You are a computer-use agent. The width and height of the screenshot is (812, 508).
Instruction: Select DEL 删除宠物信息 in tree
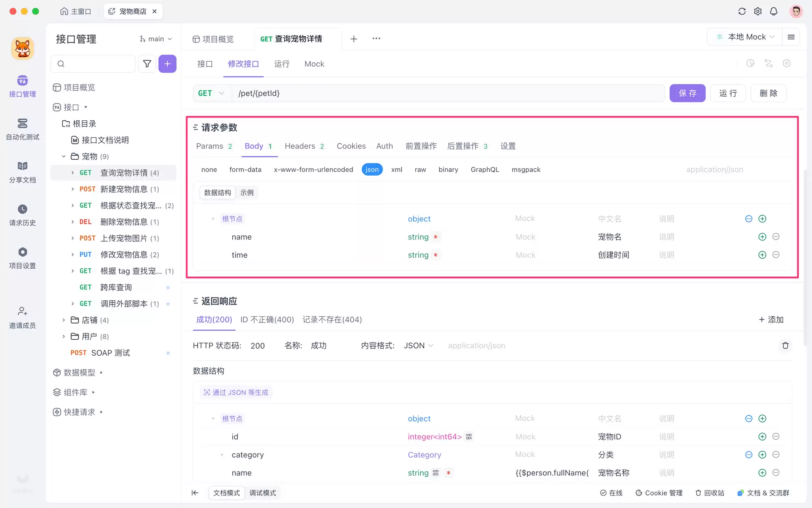(113, 222)
